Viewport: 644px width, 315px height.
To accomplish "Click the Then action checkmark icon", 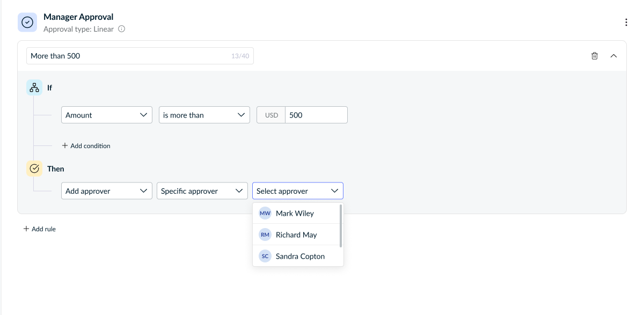I will point(34,169).
